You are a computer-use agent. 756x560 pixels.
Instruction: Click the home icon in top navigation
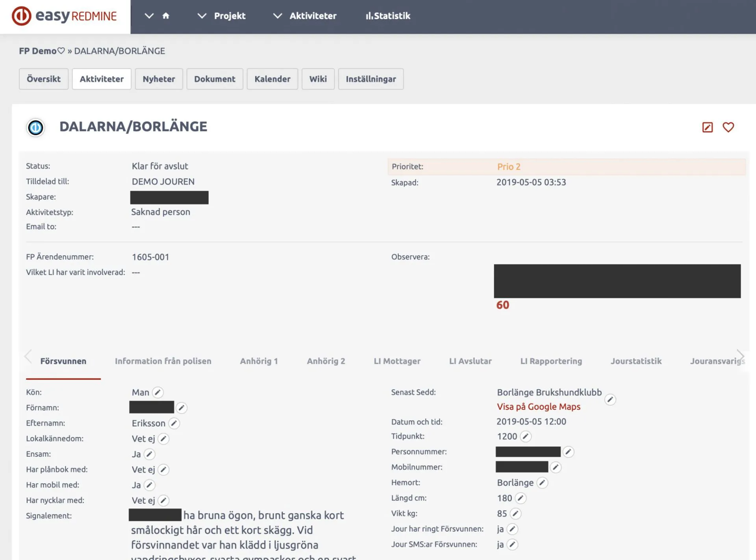click(166, 16)
